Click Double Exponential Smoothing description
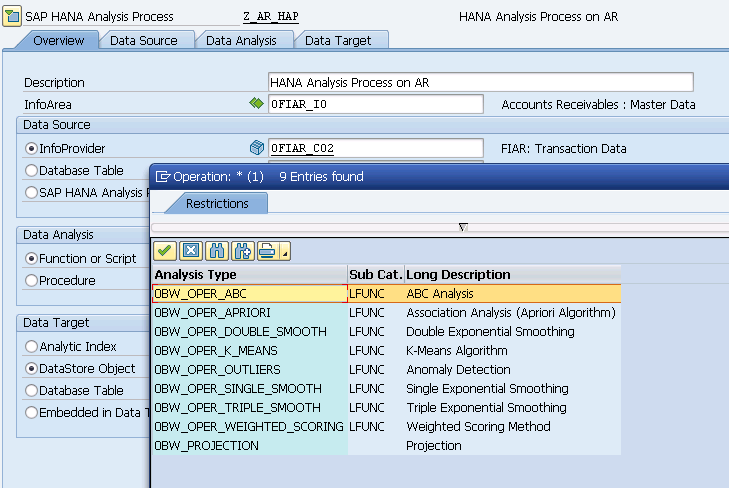This screenshot has height=488, width=729. (490, 332)
